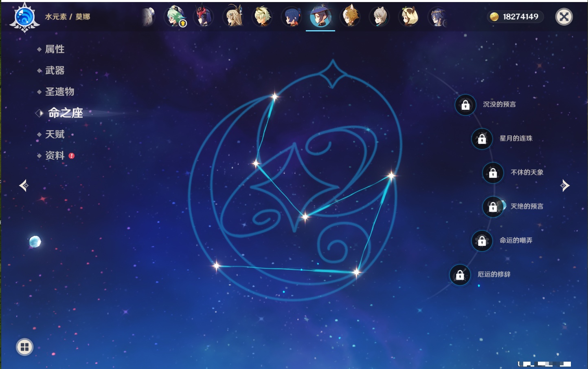The height and width of the screenshot is (369, 588).
Task: Open locked constellation 沉没的预言 lock icon
Action: pos(465,105)
